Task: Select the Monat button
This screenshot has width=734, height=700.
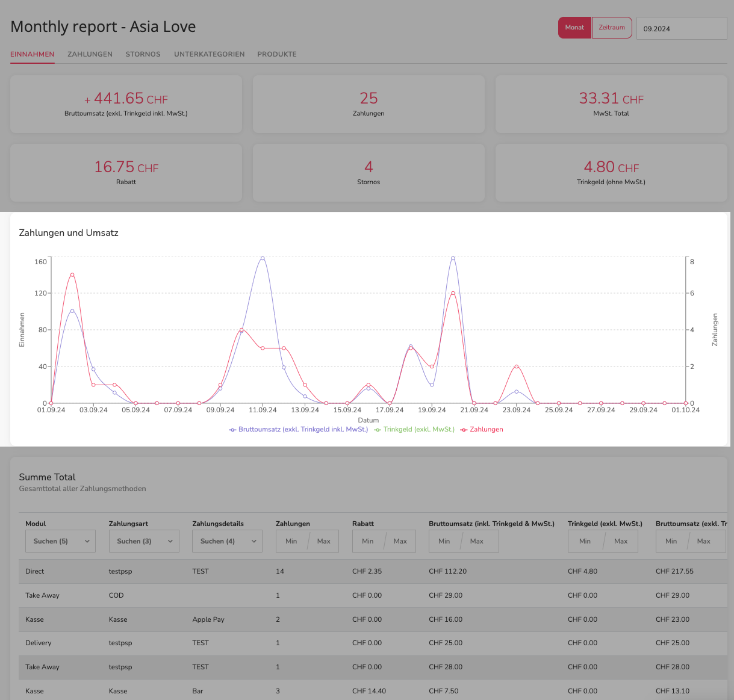Action: (x=574, y=28)
